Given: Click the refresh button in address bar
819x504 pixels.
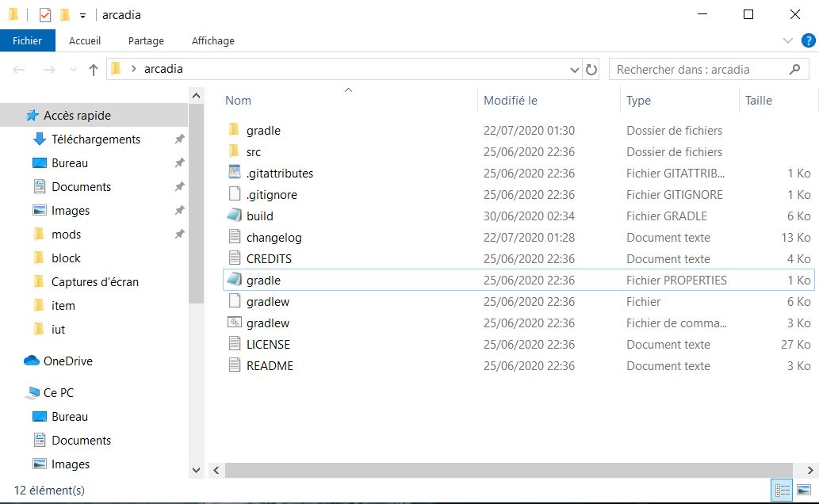Looking at the screenshot, I should [591, 70].
